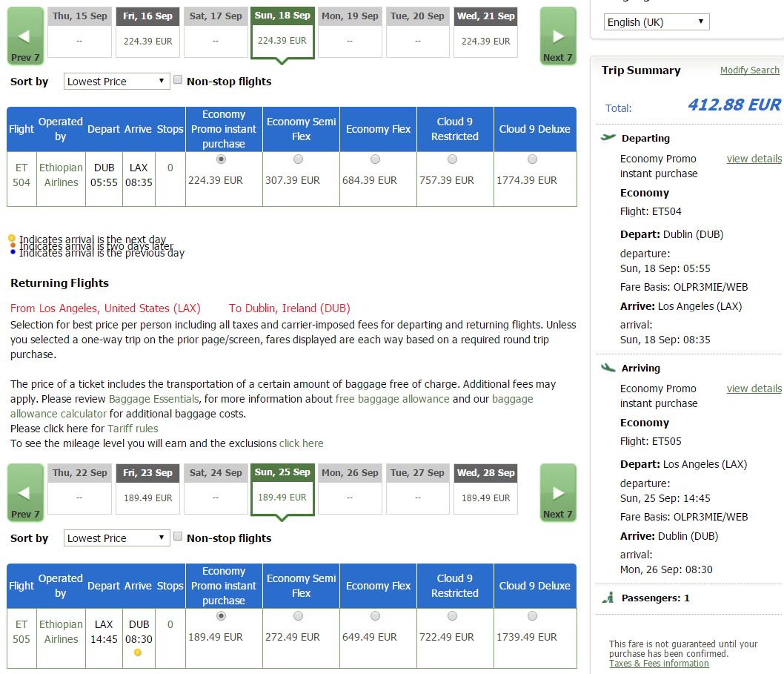Click the Departing airplane icon in Trip Summary

(x=608, y=138)
